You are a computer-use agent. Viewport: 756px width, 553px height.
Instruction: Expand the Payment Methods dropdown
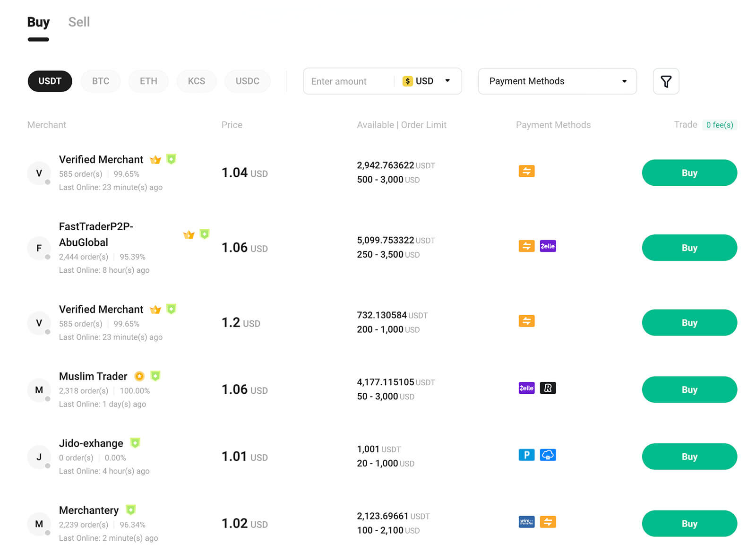pyautogui.click(x=557, y=81)
